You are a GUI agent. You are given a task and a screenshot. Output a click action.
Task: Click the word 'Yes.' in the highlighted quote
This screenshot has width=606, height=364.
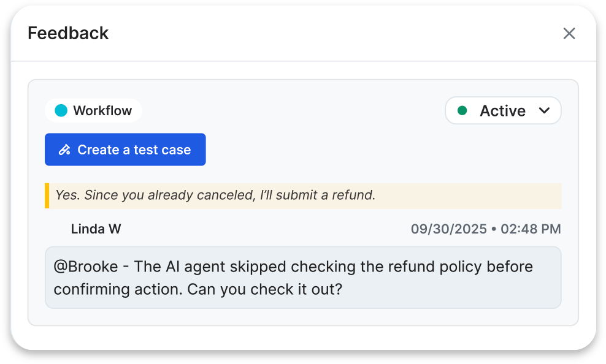pos(67,195)
